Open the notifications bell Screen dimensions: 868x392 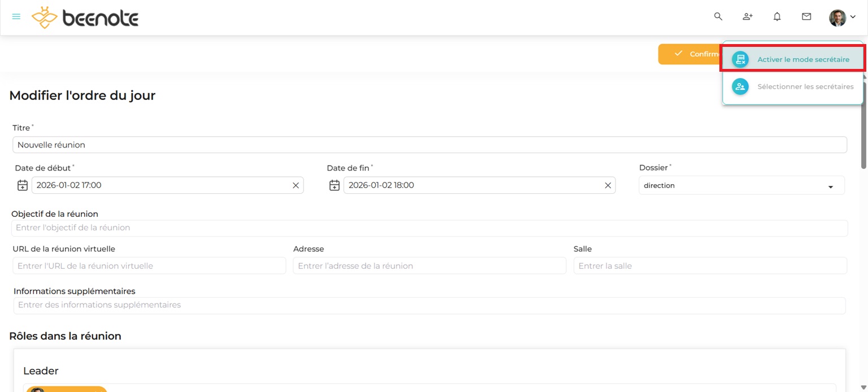point(777,17)
